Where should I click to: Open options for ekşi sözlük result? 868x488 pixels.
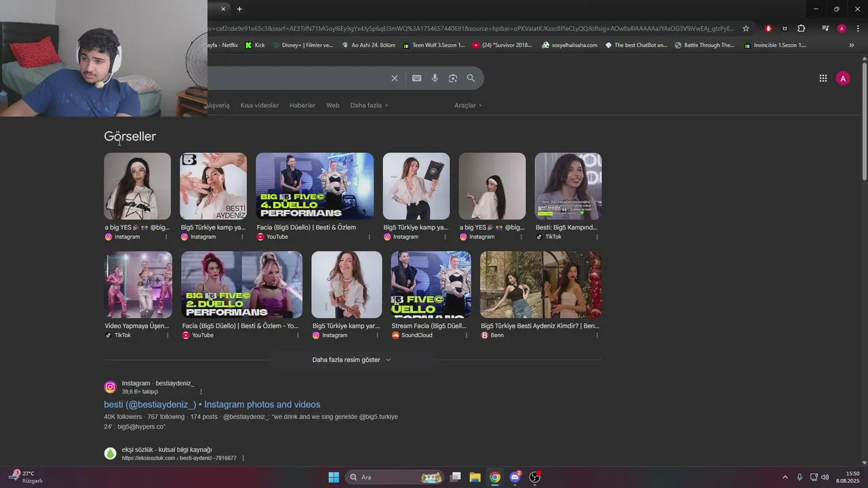point(243,458)
